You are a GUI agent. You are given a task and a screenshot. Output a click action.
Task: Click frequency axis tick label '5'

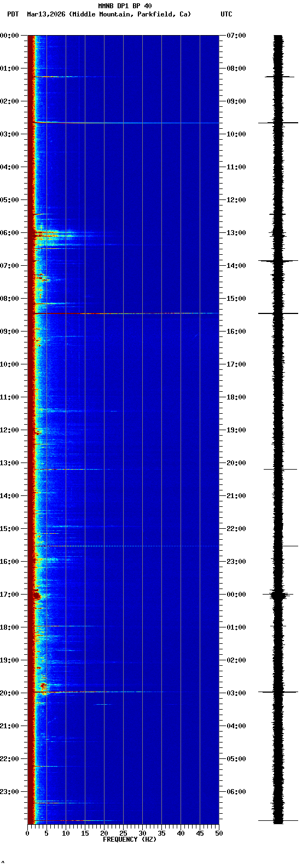click(47, 833)
